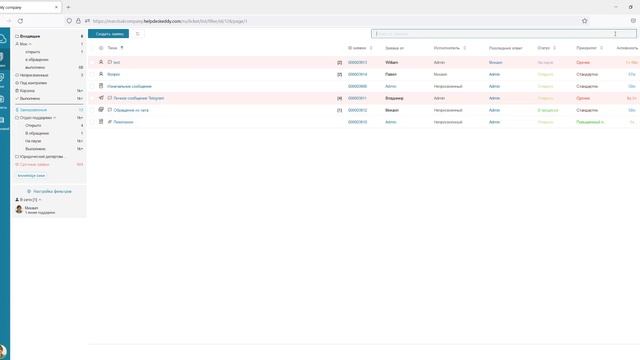Click the message counter in Telegram message row
This screenshot has width=640, height=360.
[x=339, y=98]
